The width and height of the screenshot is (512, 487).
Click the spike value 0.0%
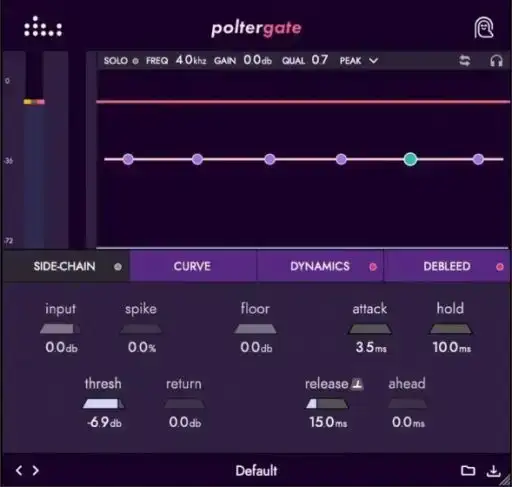pos(142,348)
